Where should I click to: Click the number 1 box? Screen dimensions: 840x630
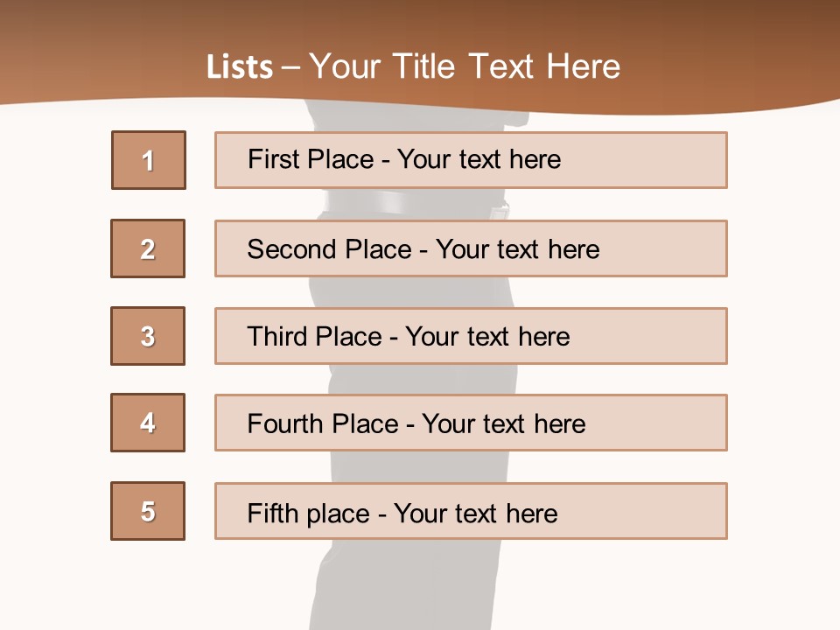[149, 160]
